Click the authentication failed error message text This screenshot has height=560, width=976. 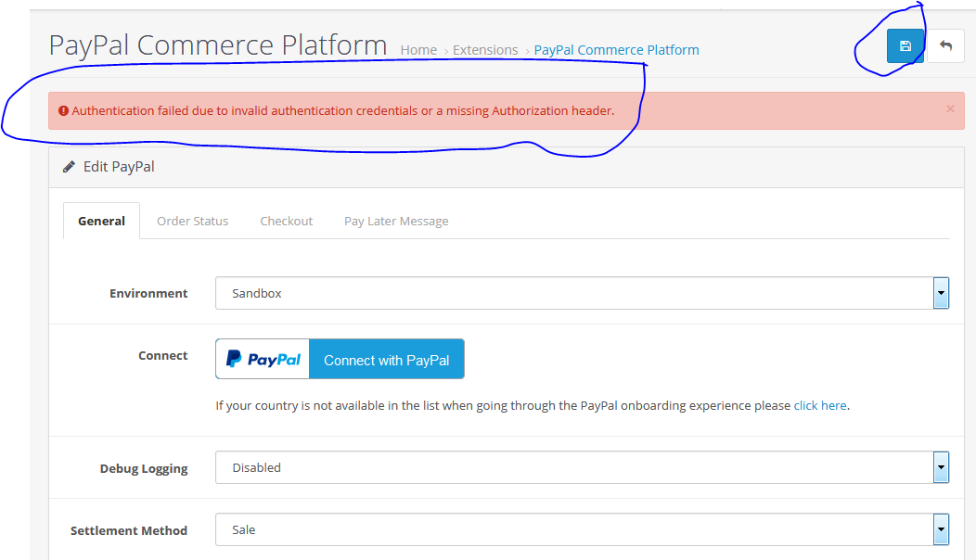pos(343,110)
